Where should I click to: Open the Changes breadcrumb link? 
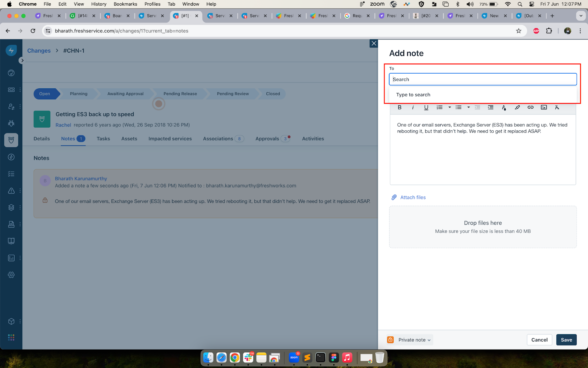click(39, 51)
